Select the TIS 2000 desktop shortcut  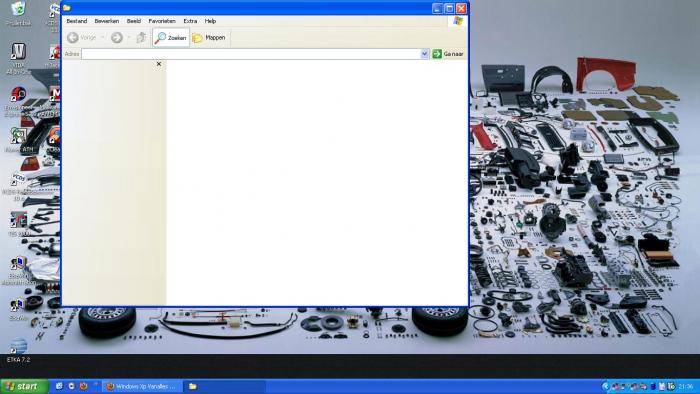click(x=18, y=224)
